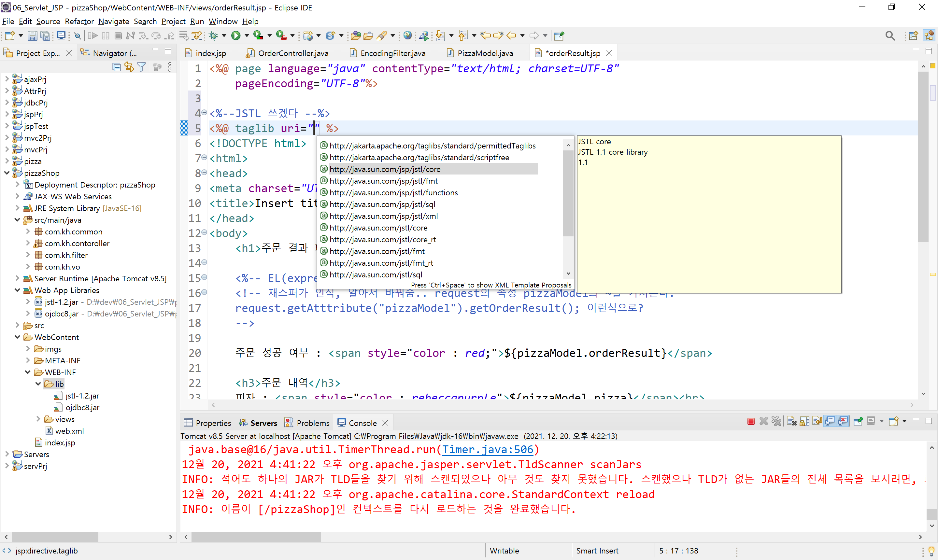938x560 pixels.
Task: Click the Open Web Browser globe icon
Action: (408, 35)
